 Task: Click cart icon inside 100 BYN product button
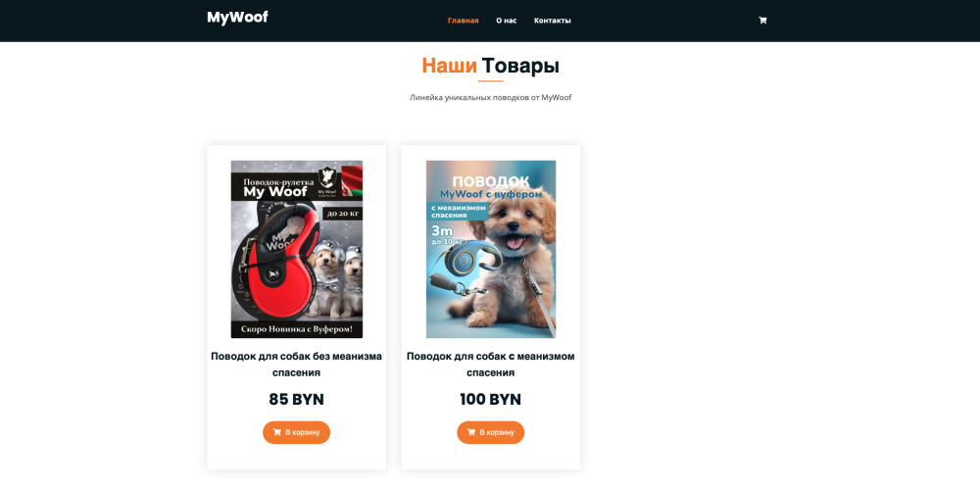click(x=471, y=432)
